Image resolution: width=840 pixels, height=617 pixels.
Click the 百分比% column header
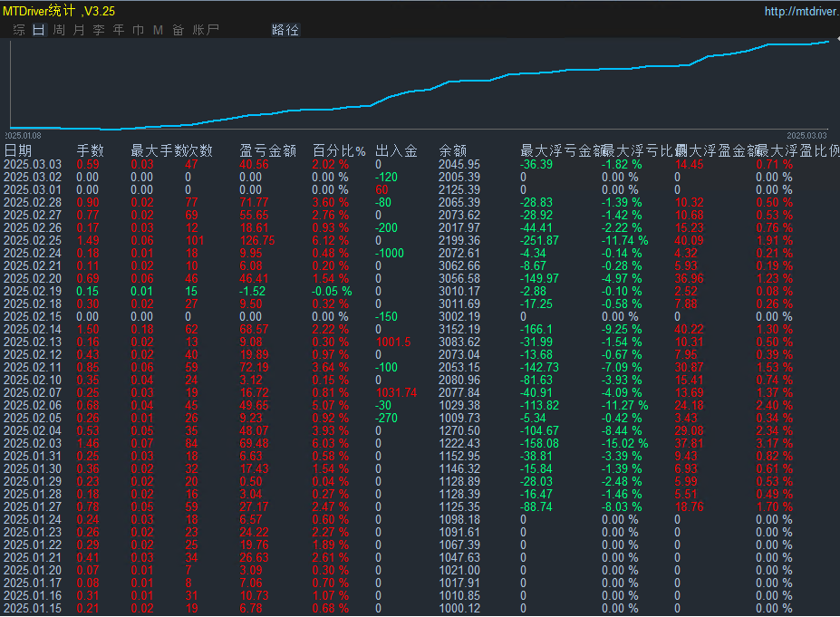tap(339, 150)
